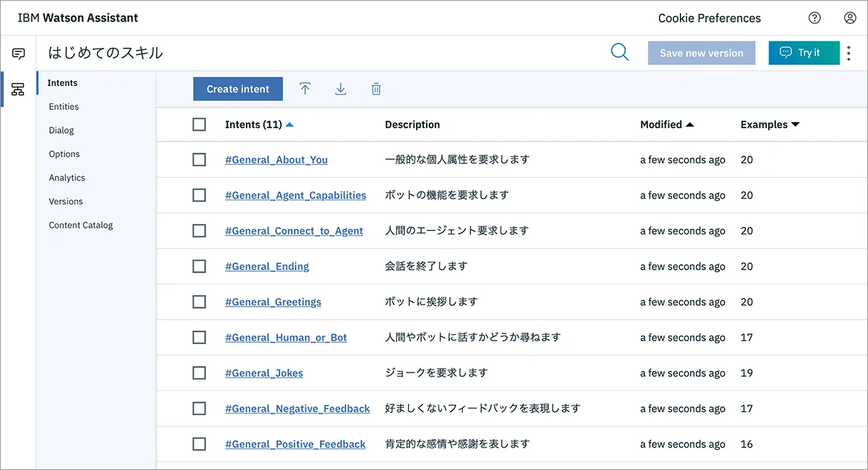The height and width of the screenshot is (470, 868).
Task: Open the #General_Connect_to_Agent intent link
Action: [294, 231]
